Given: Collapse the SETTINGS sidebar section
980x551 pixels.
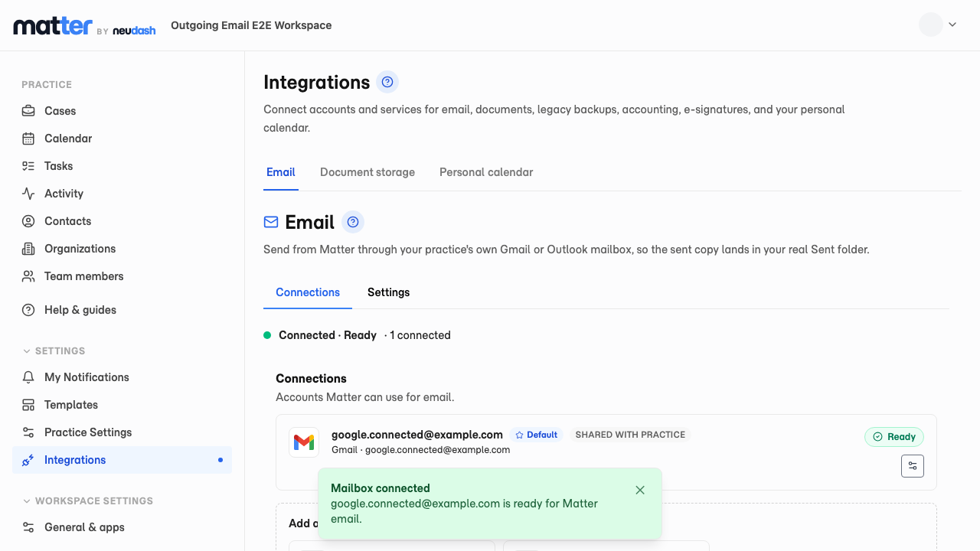Looking at the screenshot, I should 54,351.
